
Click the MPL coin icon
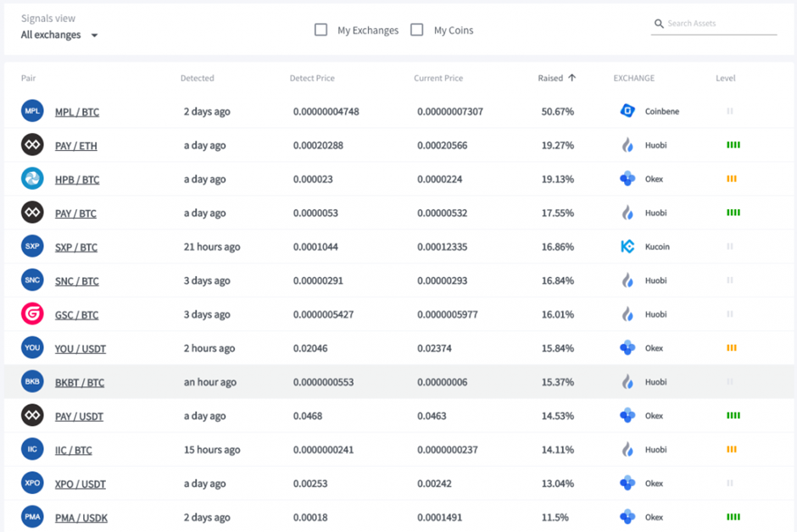click(32, 111)
